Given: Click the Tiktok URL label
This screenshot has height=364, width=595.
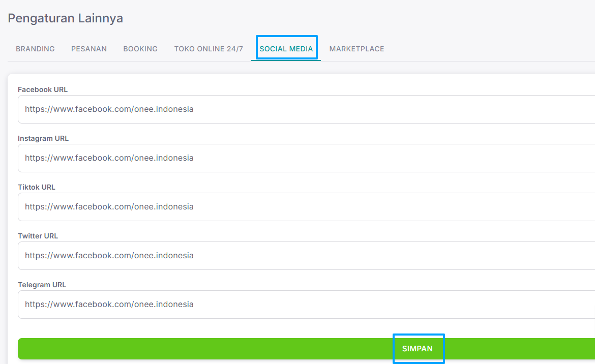Looking at the screenshot, I should (x=37, y=187).
